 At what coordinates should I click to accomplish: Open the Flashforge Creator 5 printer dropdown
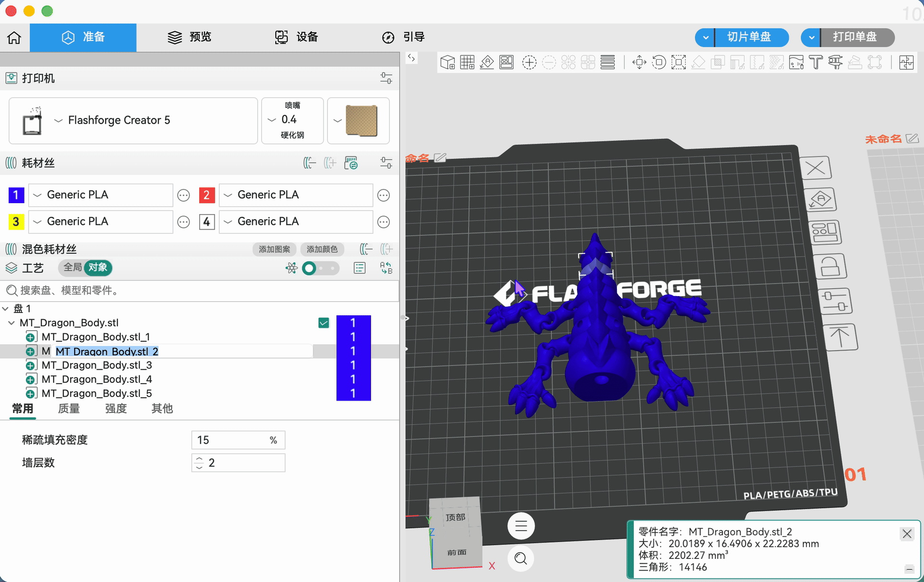(133, 120)
